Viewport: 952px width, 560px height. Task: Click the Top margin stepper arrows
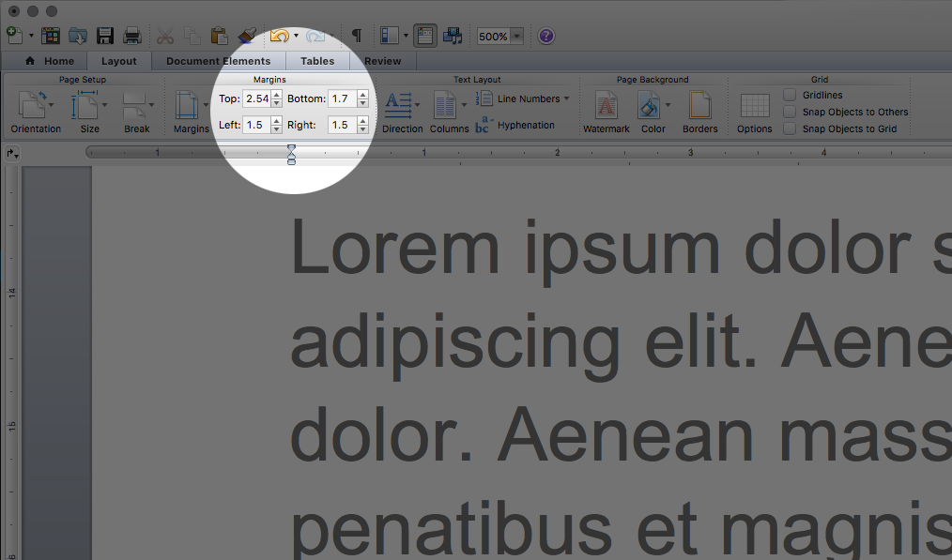click(x=277, y=98)
